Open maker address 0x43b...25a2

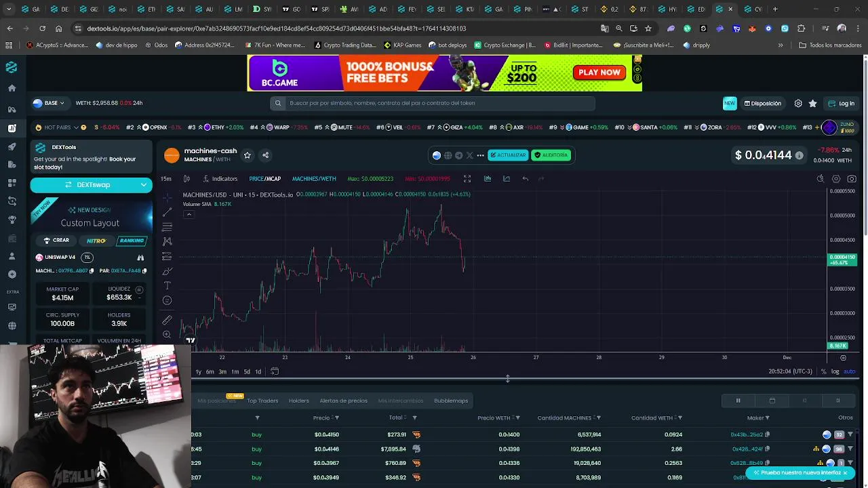(x=747, y=434)
